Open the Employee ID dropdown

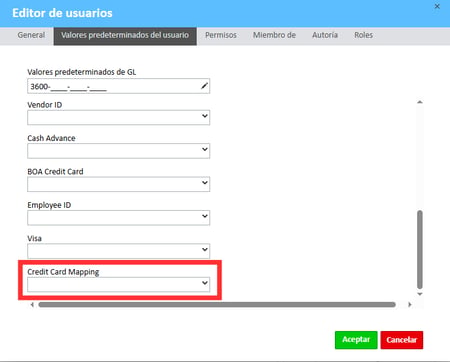[x=118, y=217]
